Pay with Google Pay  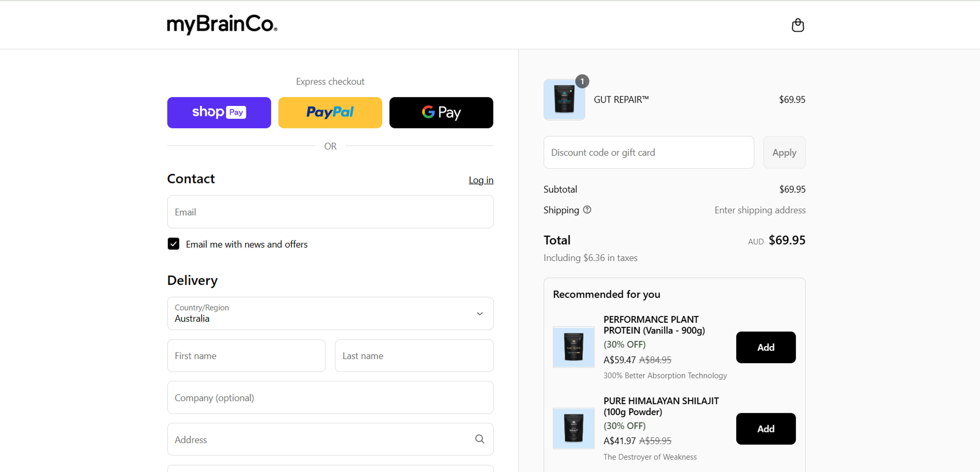coord(441,112)
